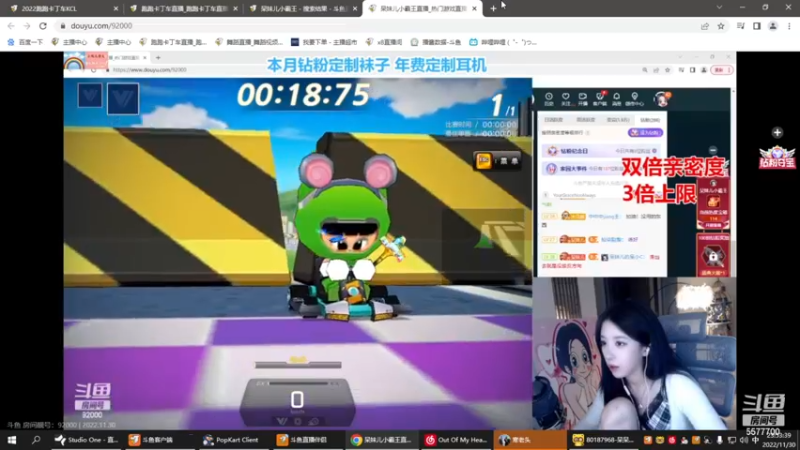This screenshot has height=450, width=800.
Task: Select the first ranking tab in chat panel
Action: tap(553, 120)
